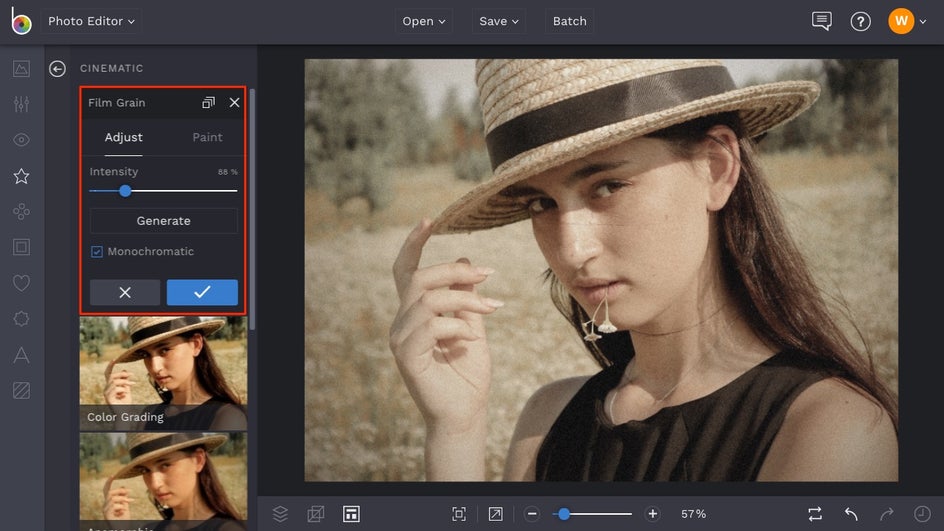Open the Image Manager sidebar icon

(21, 69)
